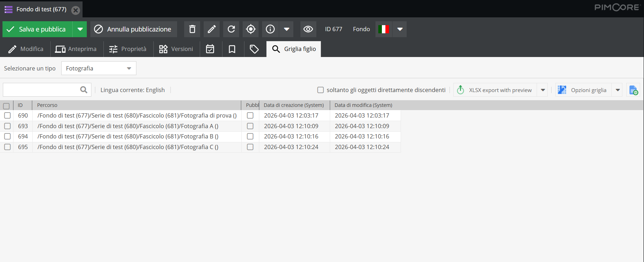This screenshot has height=262, width=644.
Task: Enable only directly descendant objects checkbox
Action: point(321,90)
